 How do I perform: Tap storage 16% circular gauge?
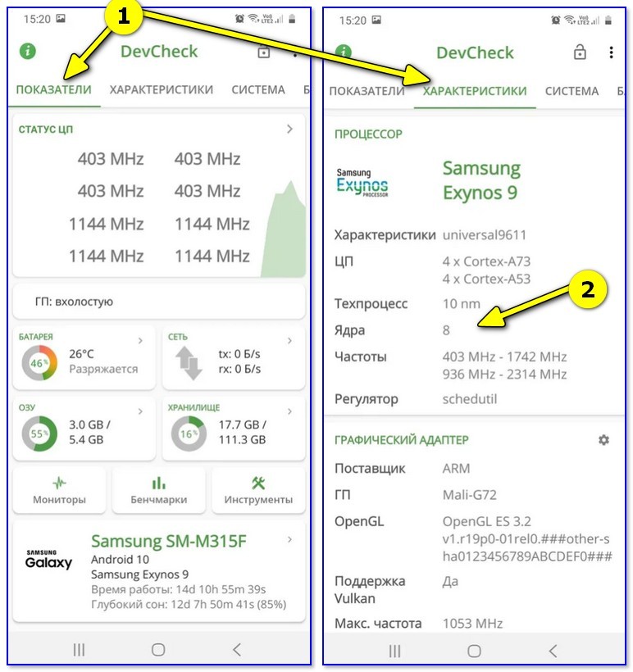(189, 434)
